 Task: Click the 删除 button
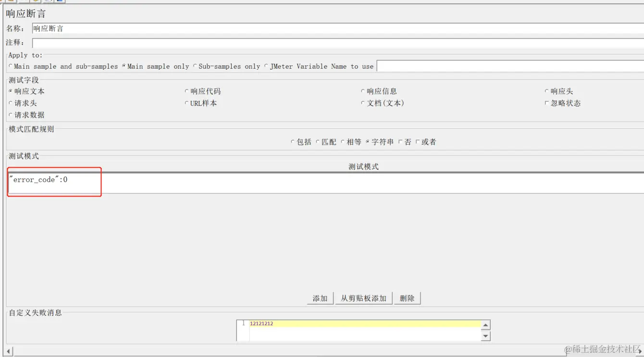407,298
